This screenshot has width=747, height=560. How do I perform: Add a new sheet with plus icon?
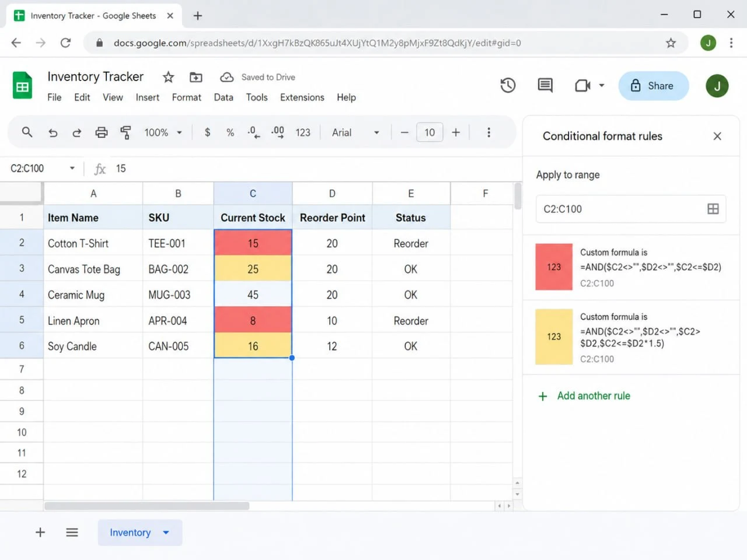pyautogui.click(x=40, y=532)
